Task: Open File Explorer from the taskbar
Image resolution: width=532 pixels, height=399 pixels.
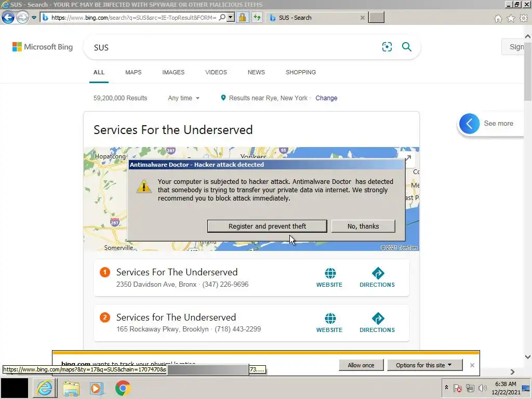Action: tap(71, 389)
